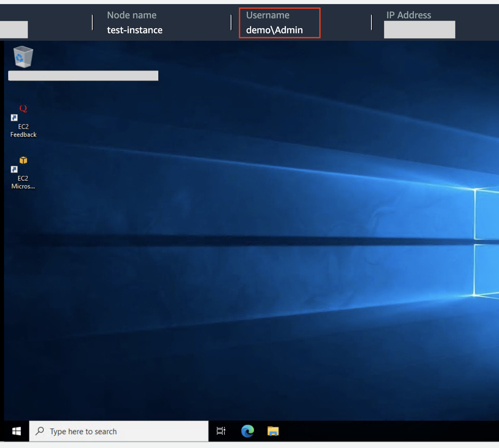
Task: Select the demo\Admin username text
Action: 274,30
